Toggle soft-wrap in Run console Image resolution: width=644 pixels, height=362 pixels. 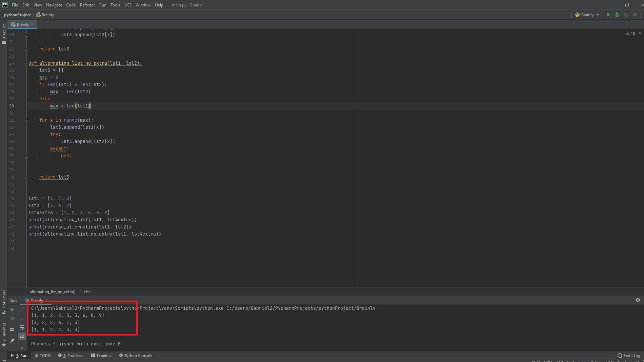click(22, 327)
